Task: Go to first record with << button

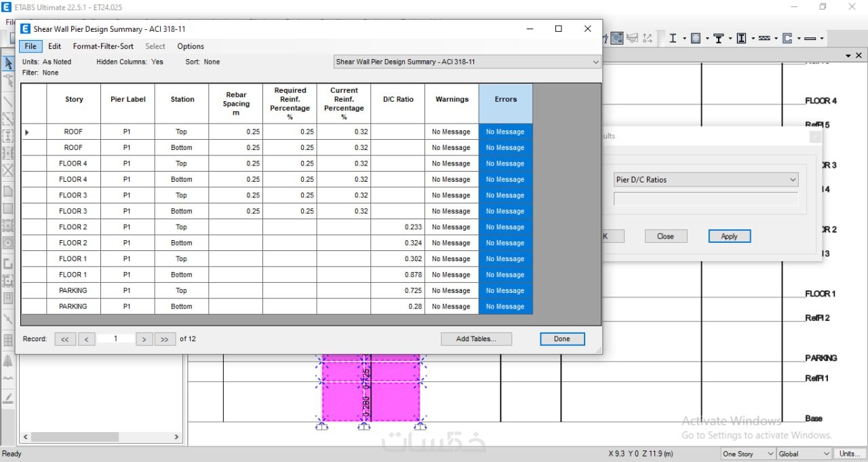Action: coord(64,339)
